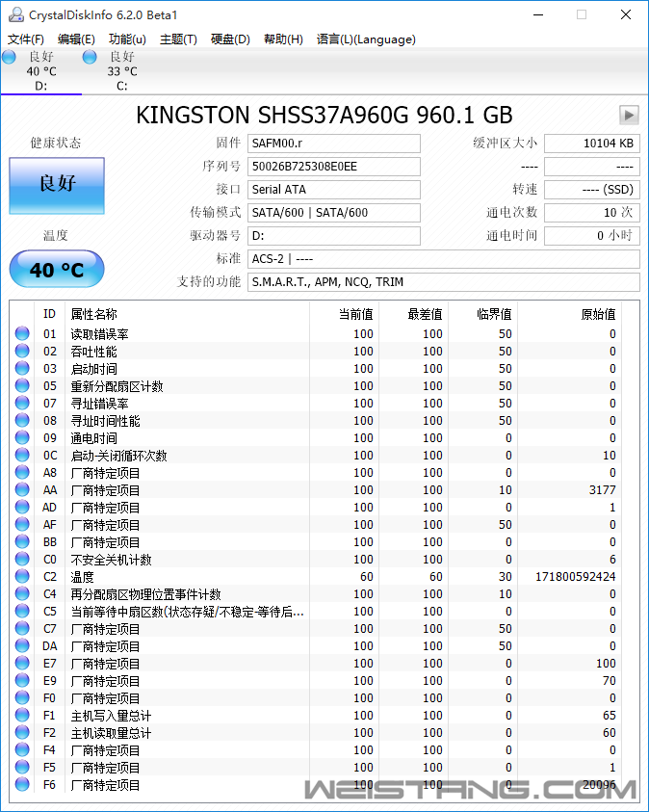Open the 语言(L)(Language) menu
The width and height of the screenshot is (649, 812).
pos(366,39)
